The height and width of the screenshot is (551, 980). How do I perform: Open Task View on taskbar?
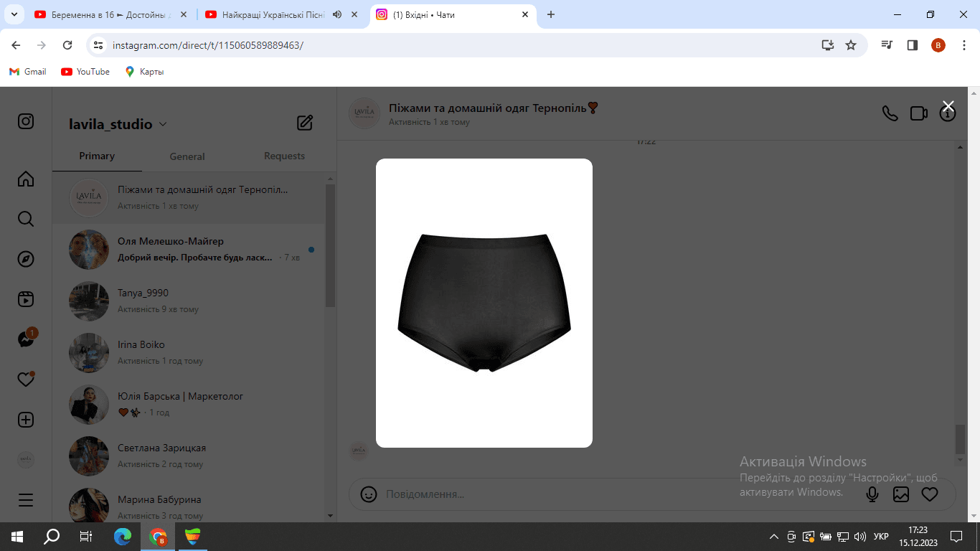click(x=86, y=537)
